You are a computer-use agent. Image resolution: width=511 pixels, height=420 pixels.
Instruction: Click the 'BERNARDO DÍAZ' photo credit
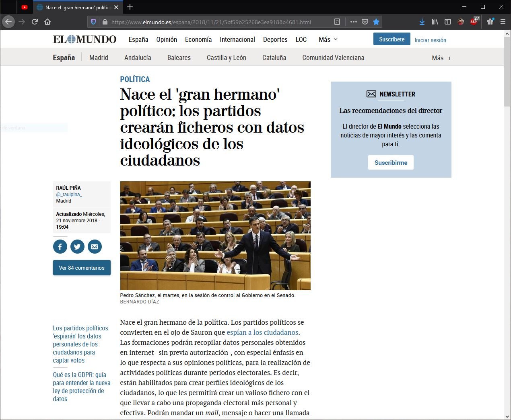140,302
